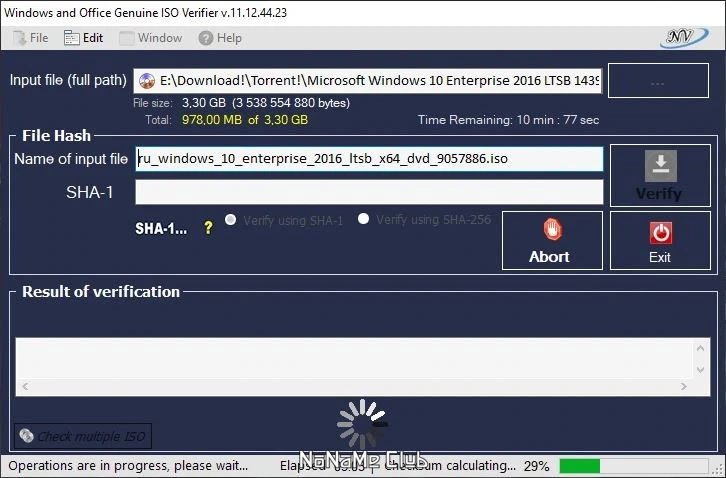Screen dimensions: 726x478
Task: Click the input file full path field
Action: click(368, 81)
